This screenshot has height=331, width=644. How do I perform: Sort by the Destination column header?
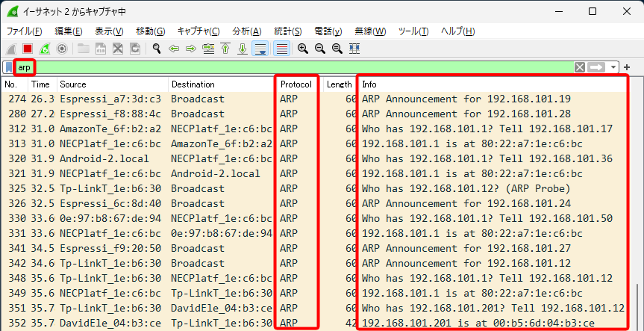(222, 84)
